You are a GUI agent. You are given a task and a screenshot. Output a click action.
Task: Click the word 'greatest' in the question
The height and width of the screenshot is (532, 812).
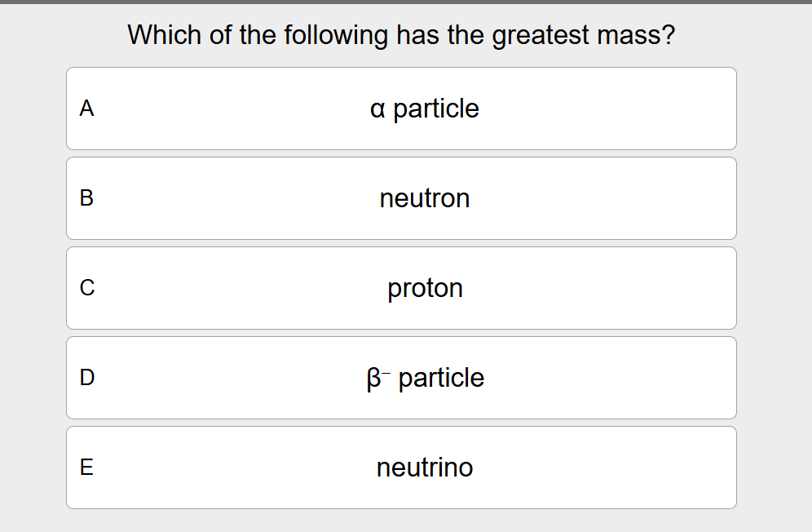(541, 36)
